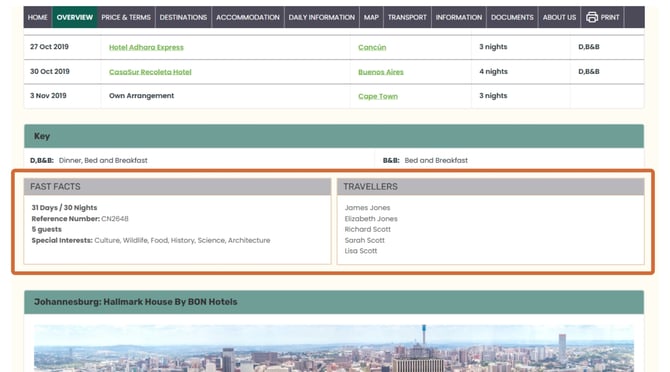Go to the TRANSPORT tab
The width and height of the screenshot is (670, 372).
pyautogui.click(x=407, y=17)
